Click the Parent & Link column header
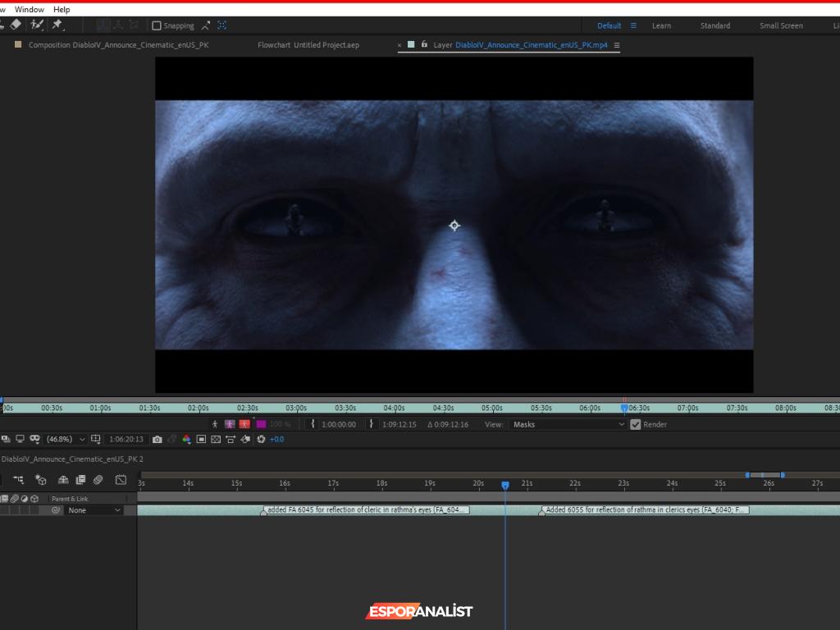Viewport: 840px width, 630px height. (x=71, y=499)
